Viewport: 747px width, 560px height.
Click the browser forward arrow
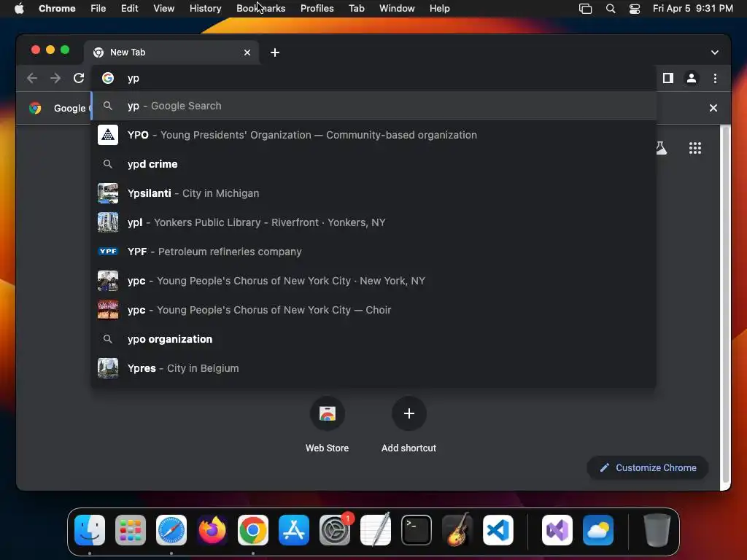(55, 78)
